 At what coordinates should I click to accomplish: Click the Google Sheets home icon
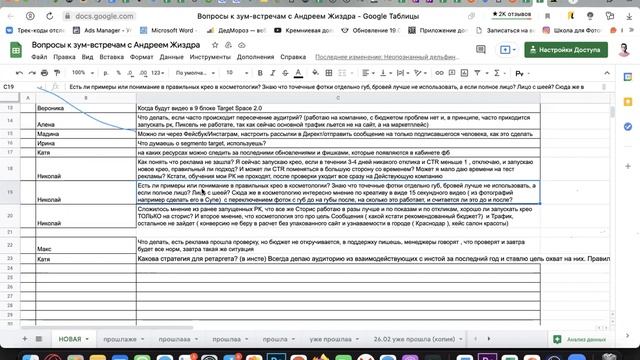[x=16, y=50]
